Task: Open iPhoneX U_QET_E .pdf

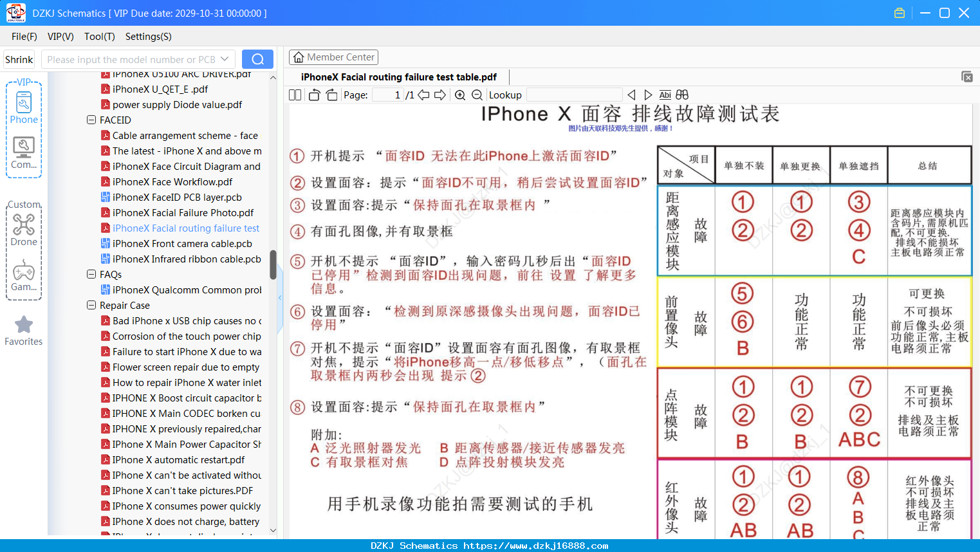Action: (154, 89)
